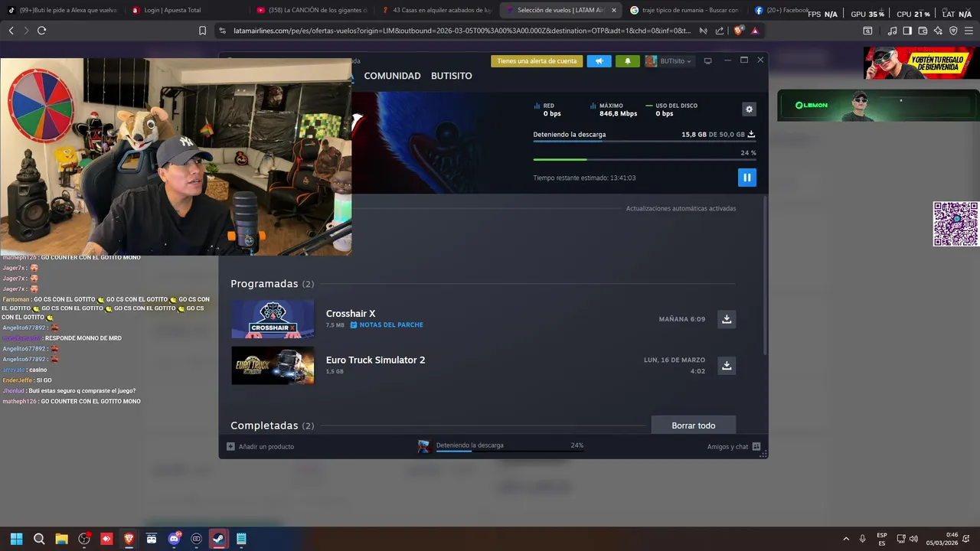
Task: Click Añadir un producto
Action: coord(260,446)
